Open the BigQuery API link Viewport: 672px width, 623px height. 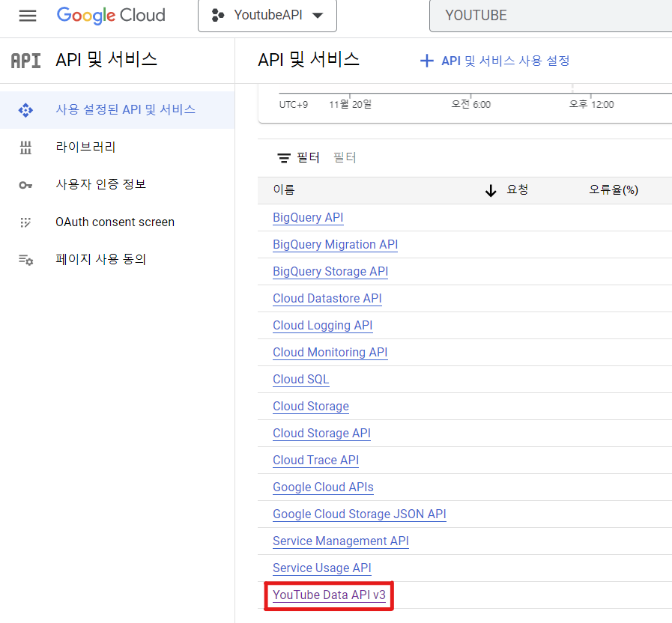[308, 218]
